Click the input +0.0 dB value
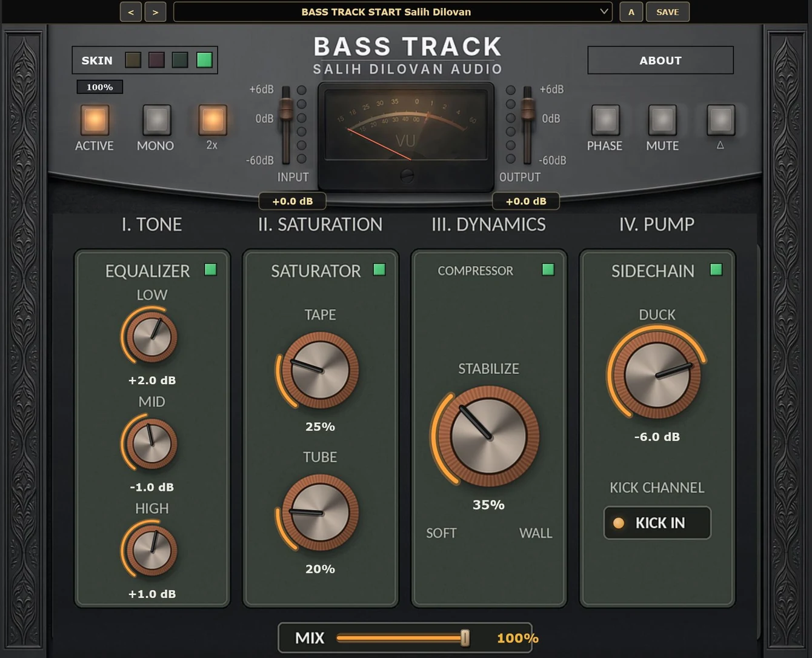 [293, 201]
